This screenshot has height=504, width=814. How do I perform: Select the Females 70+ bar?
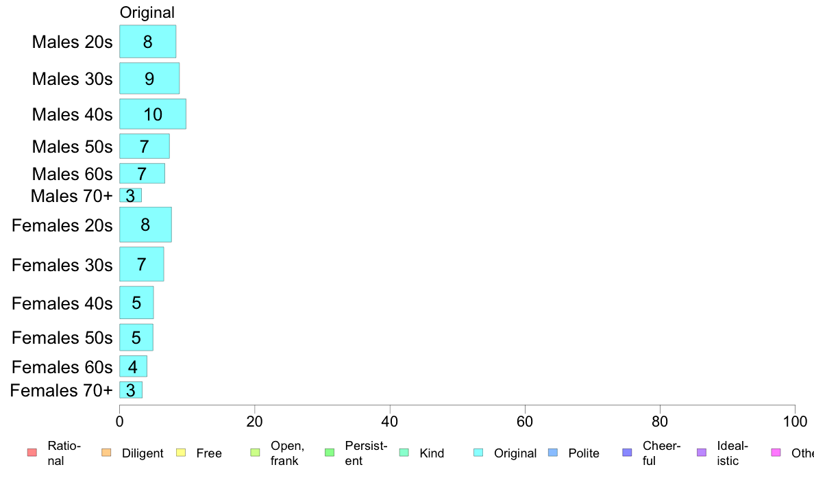[x=131, y=390]
